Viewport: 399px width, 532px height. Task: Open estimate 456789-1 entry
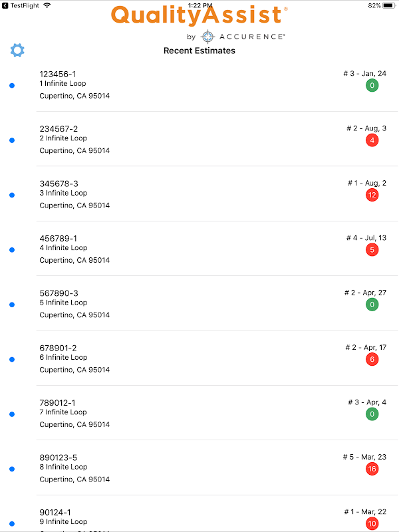tap(217, 249)
